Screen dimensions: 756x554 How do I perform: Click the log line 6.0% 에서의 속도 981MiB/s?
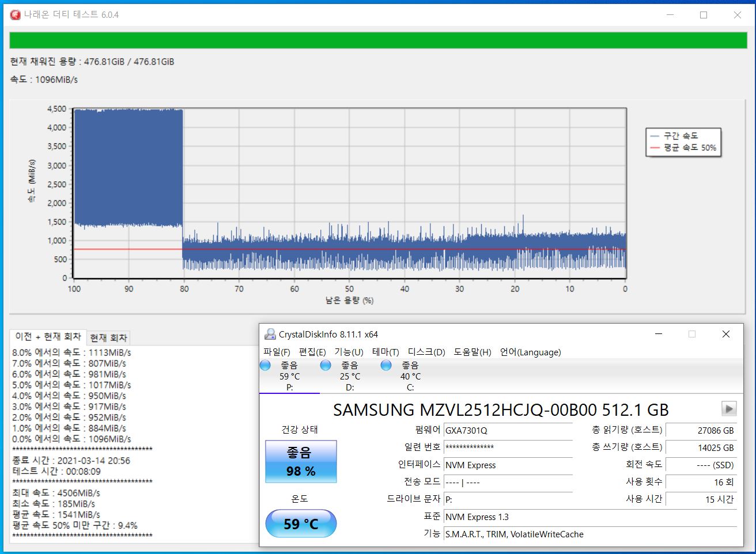point(69,374)
